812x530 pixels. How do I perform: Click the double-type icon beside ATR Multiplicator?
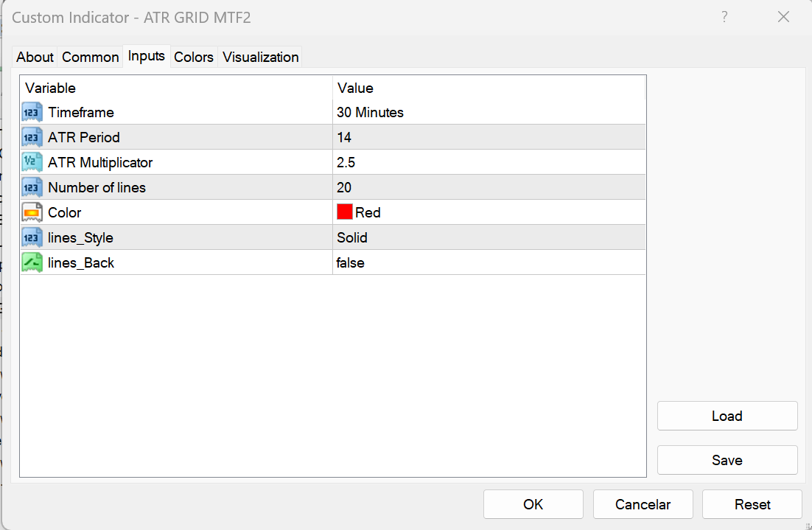click(x=32, y=163)
